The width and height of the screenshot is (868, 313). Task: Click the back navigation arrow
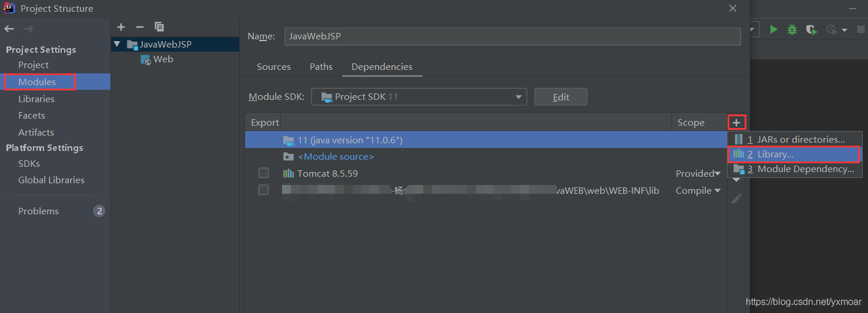click(x=9, y=29)
